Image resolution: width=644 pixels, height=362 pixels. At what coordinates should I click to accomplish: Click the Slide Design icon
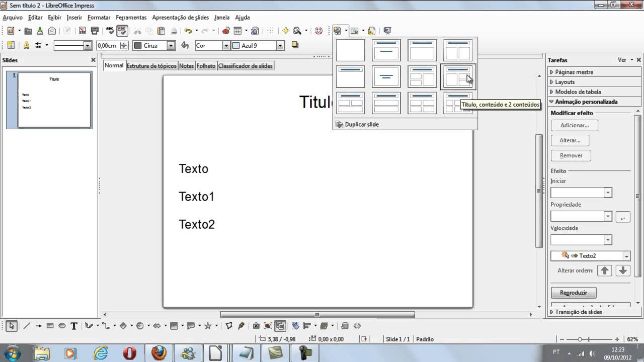click(x=371, y=31)
